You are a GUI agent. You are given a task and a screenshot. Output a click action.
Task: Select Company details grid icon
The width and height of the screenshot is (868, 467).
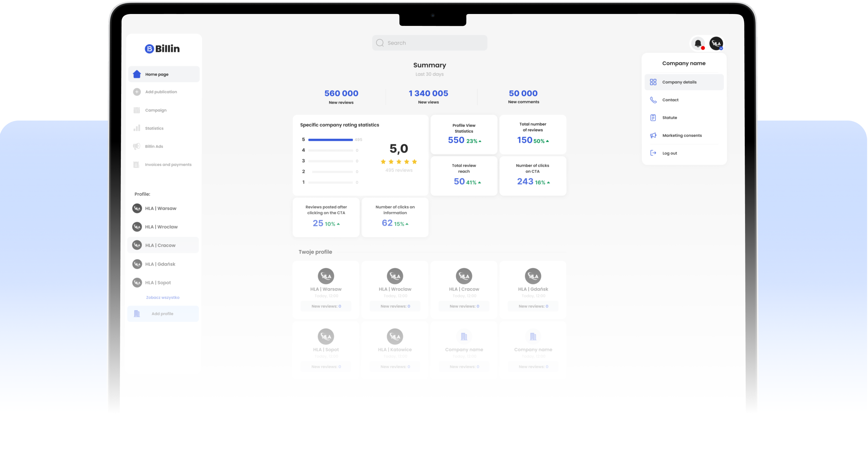[653, 82]
